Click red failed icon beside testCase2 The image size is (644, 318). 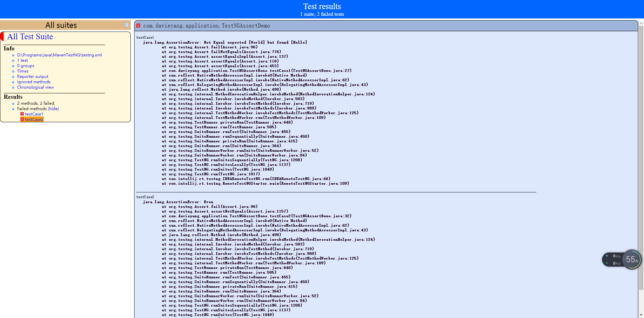(22, 120)
